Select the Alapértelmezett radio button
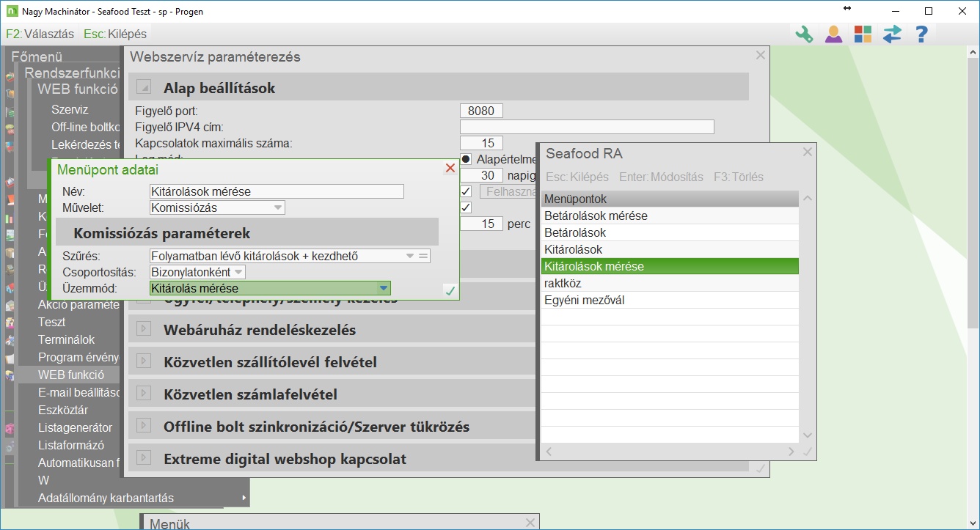Screen dimensions: 980x530 [466, 159]
